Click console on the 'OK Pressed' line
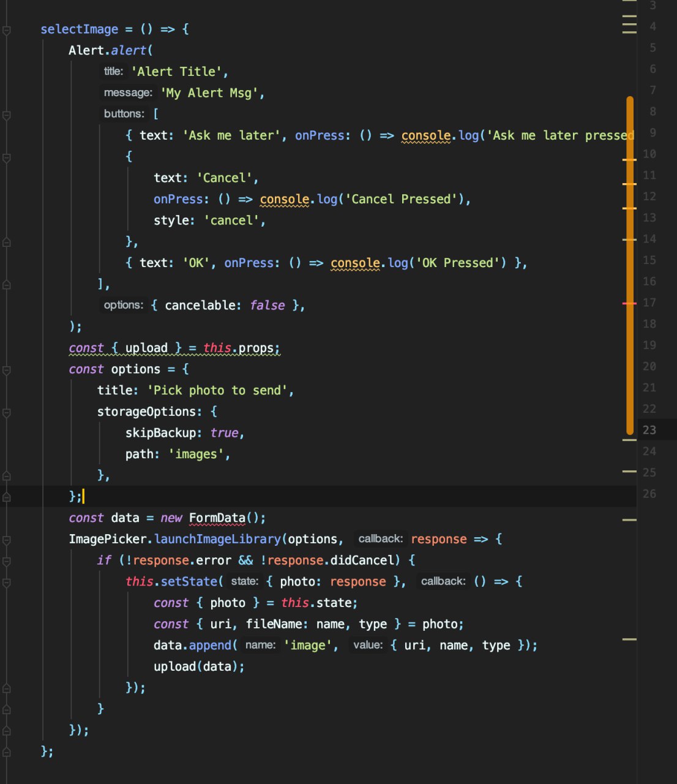677x784 pixels. click(x=356, y=263)
